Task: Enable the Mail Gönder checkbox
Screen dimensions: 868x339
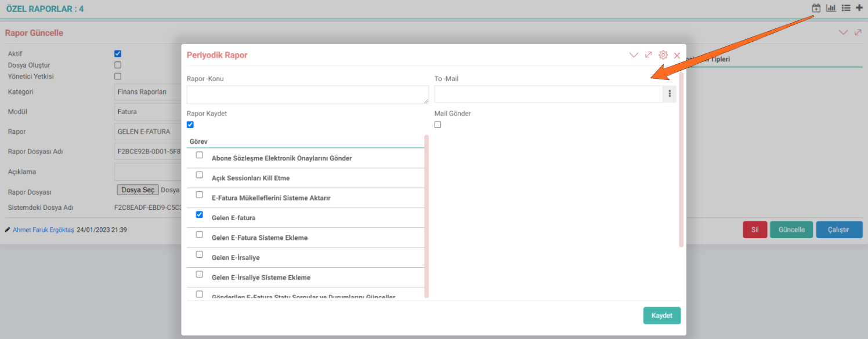Action: point(438,125)
